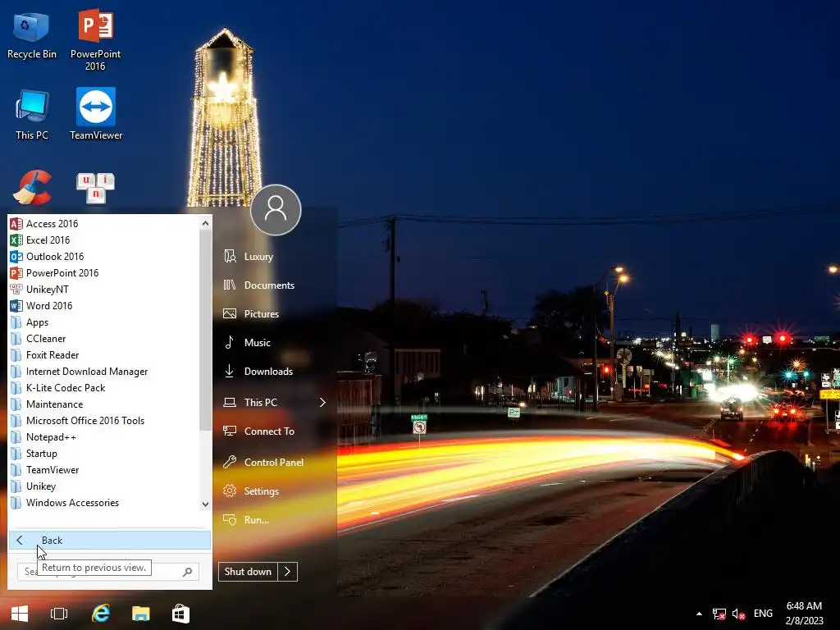Click the volume speaker tray icon

(739, 614)
